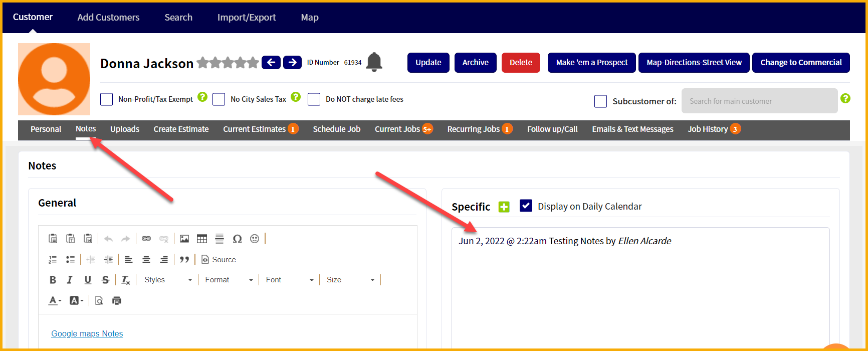Click the Remove Format icon
The width and height of the screenshot is (868, 351).
point(126,280)
